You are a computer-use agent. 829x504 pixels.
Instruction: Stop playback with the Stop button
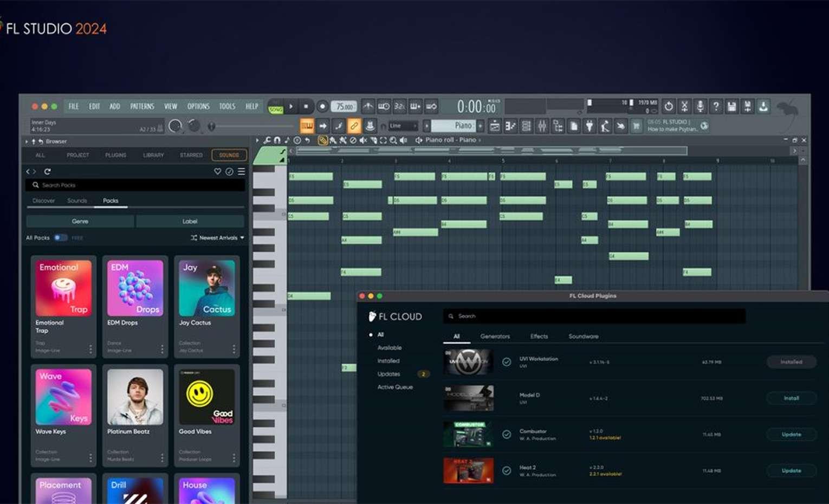coord(306,106)
